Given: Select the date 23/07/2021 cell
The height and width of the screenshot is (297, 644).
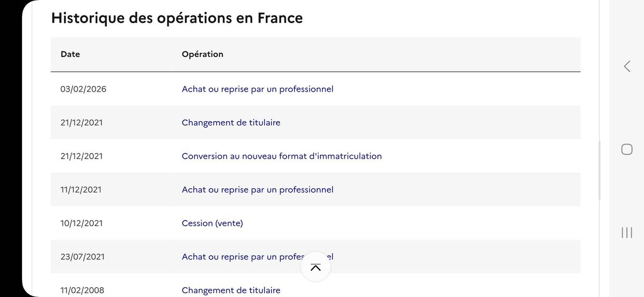Looking at the screenshot, I should [83, 257].
